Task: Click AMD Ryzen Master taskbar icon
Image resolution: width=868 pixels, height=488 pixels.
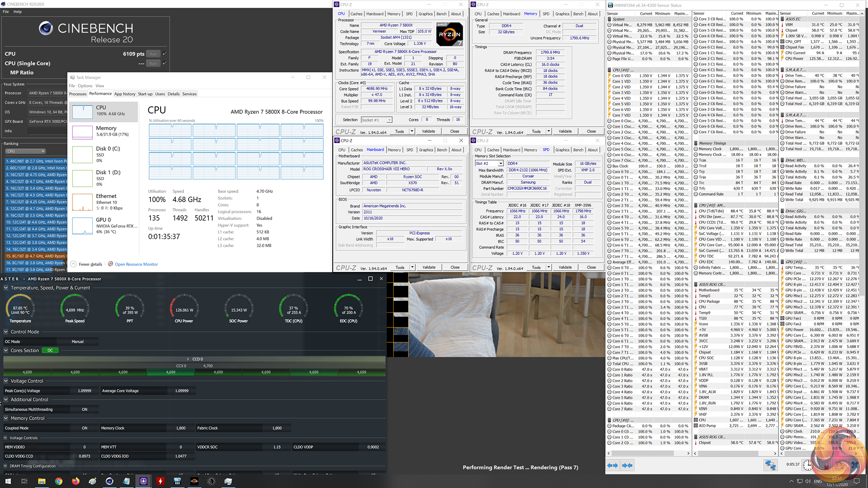Action: (x=194, y=481)
